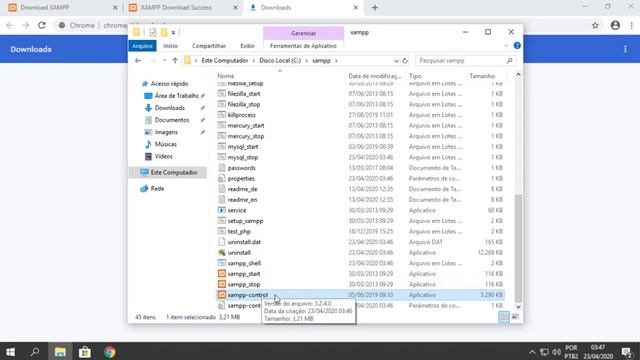Select the xampp_shell file

(244, 263)
